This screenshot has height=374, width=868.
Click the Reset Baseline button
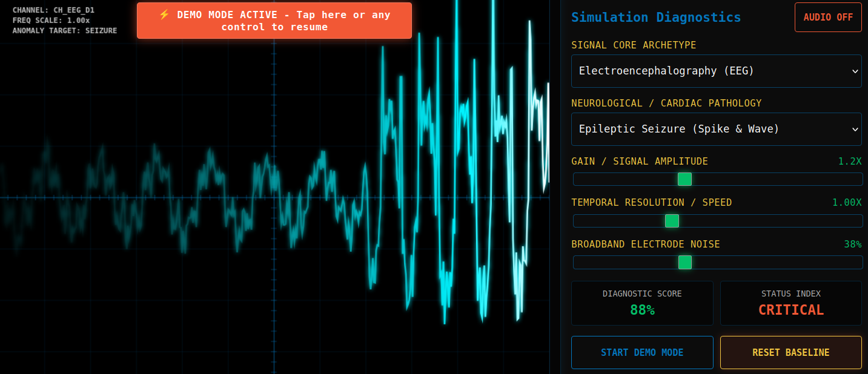[x=791, y=352]
